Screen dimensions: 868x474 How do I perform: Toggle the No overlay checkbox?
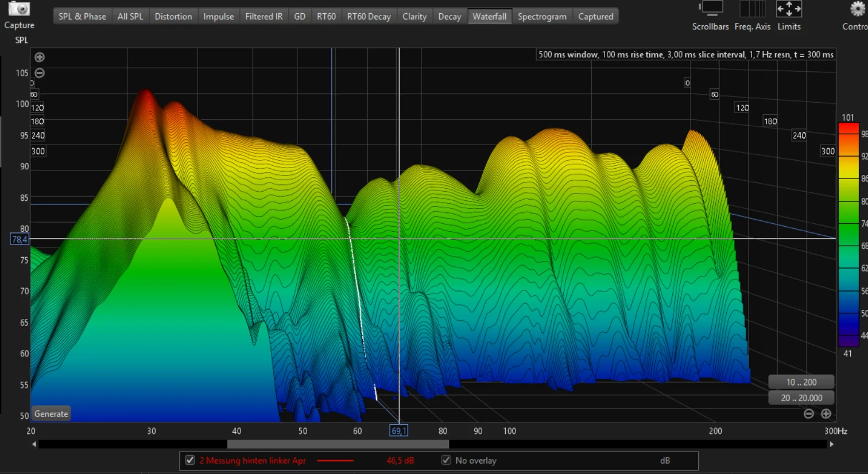coord(445,460)
